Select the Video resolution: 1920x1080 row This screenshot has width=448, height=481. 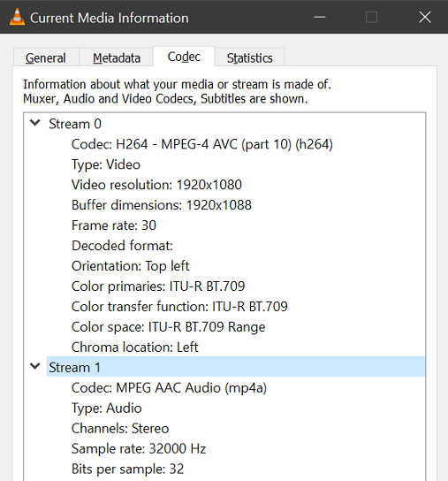click(156, 185)
